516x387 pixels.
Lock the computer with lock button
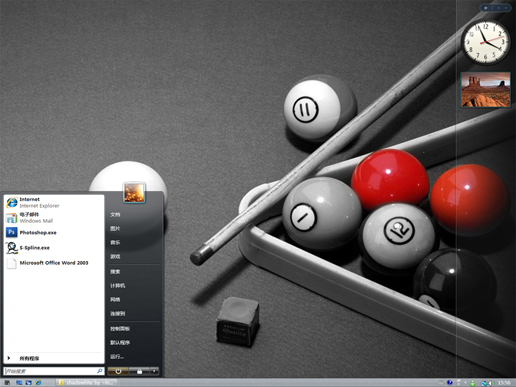139,371
